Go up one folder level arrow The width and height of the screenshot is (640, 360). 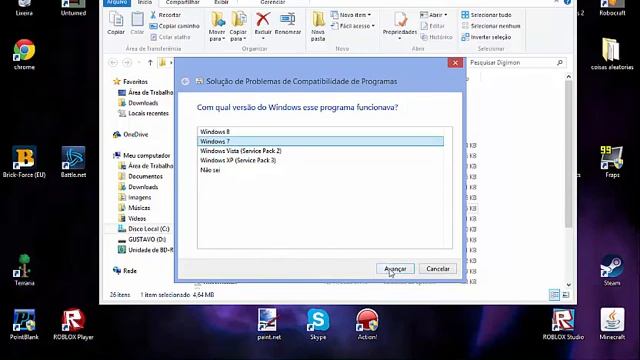click(150, 62)
